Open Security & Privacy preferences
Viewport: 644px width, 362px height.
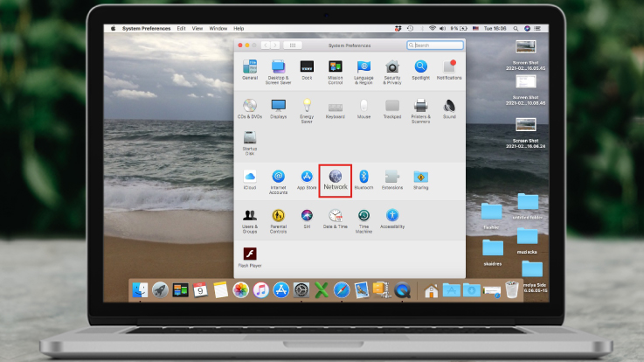(x=392, y=68)
